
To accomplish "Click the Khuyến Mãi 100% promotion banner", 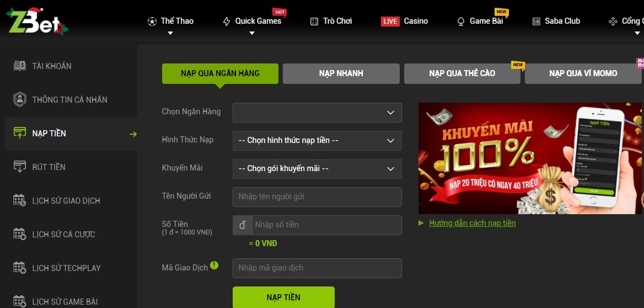I will pyautogui.click(x=530, y=158).
